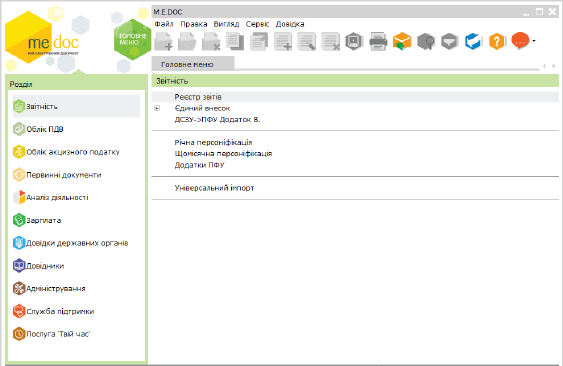Open the Облік акцизного податку section
This screenshot has height=366, width=563.
click(76, 152)
